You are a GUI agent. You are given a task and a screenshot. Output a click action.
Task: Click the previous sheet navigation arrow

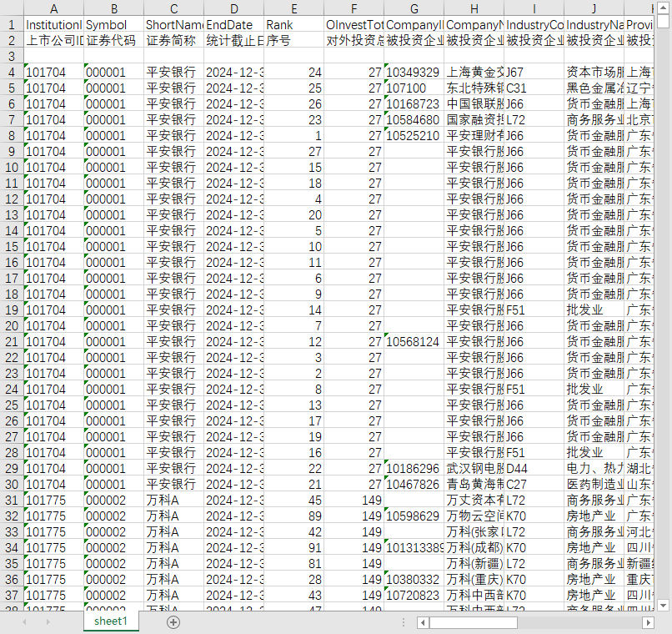[x=24, y=622]
